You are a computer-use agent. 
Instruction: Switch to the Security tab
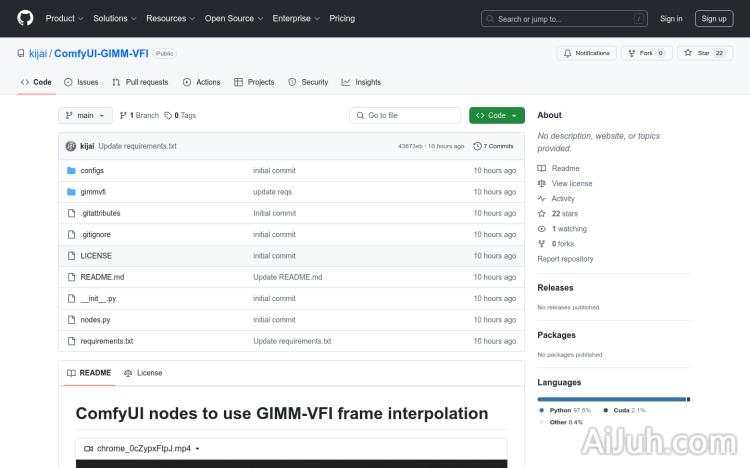(308, 82)
